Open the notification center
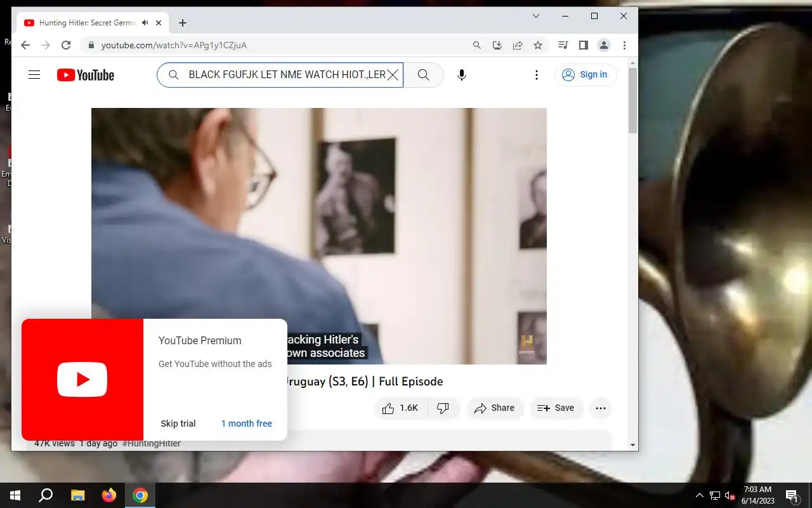The height and width of the screenshot is (508, 812). point(792,495)
